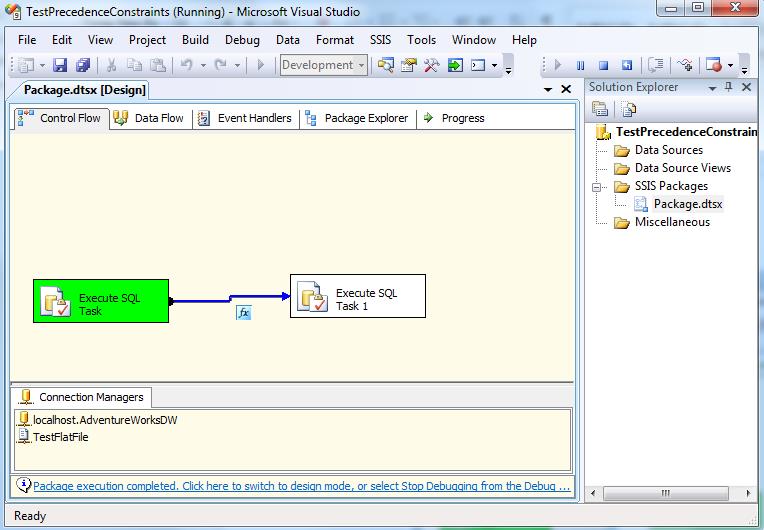
Task: Click the fx expression icon on the constraint
Action: pos(243,313)
